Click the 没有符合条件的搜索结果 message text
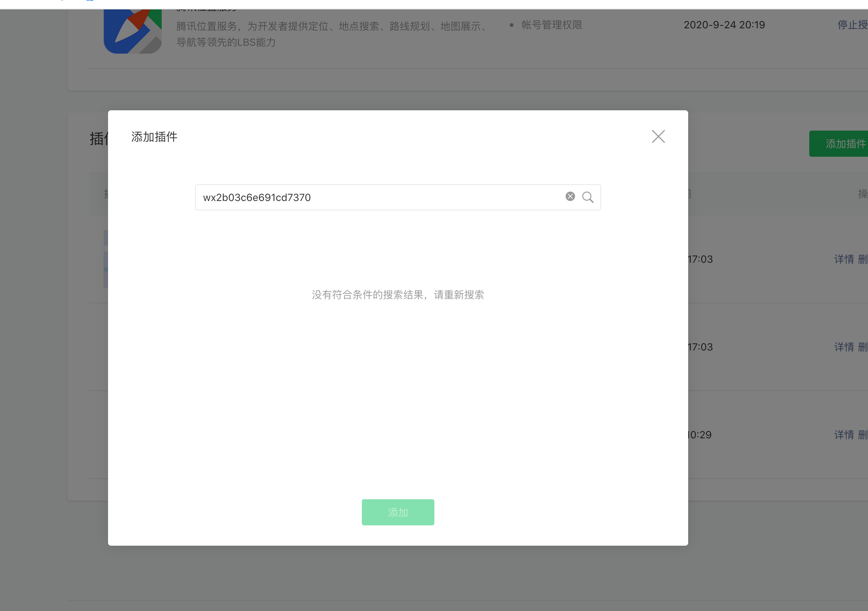868x611 pixels. (x=398, y=295)
